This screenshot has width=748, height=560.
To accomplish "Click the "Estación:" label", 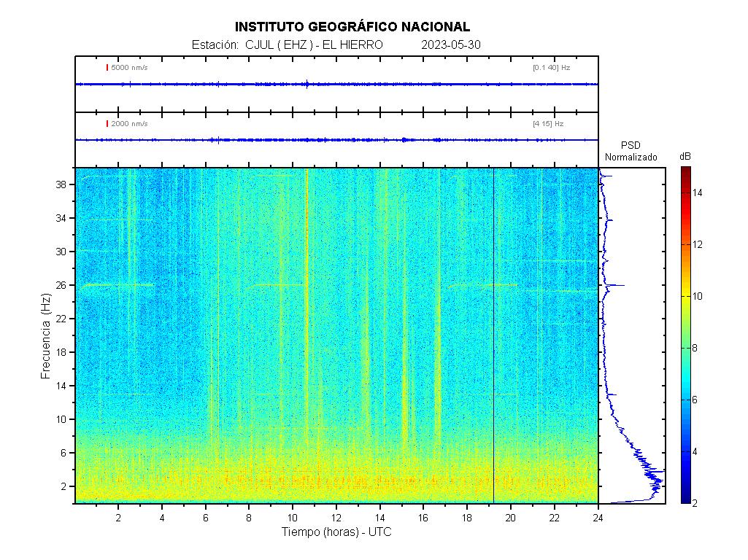I will point(215,44).
